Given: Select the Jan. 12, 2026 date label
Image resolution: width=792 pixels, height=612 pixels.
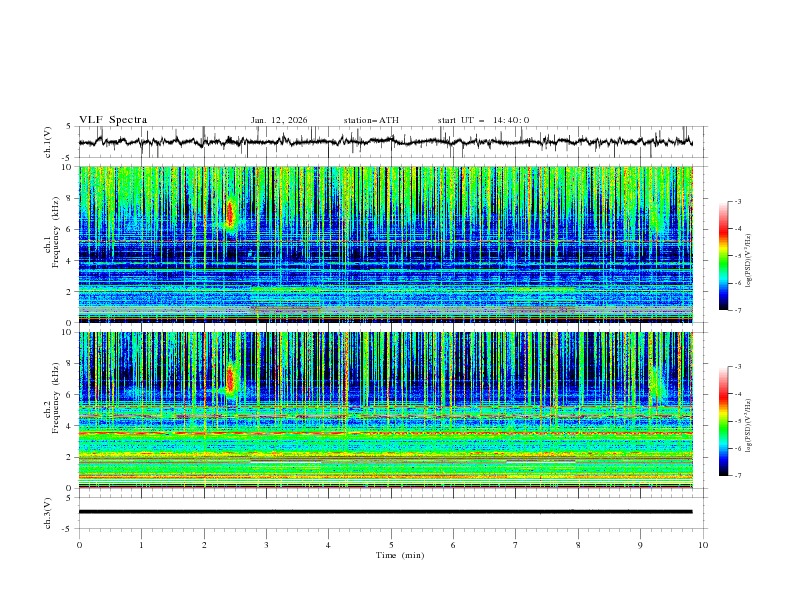Looking at the screenshot, I should (279, 120).
